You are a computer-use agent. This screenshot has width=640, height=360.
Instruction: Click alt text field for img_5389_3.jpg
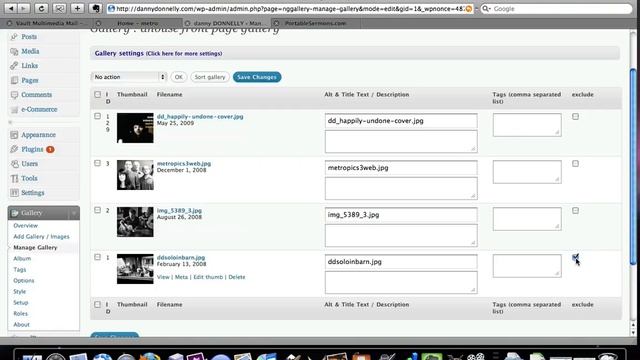(401, 215)
